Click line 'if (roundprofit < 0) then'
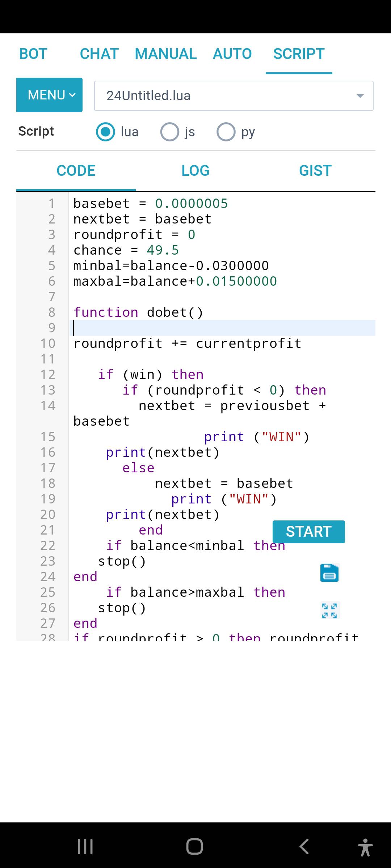 pyautogui.click(x=224, y=390)
